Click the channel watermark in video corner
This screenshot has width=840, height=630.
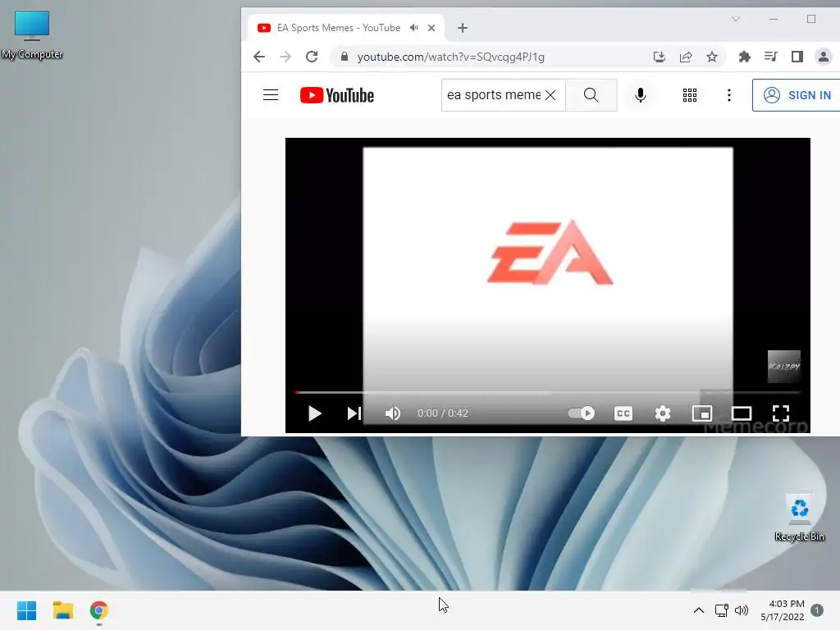click(x=783, y=367)
